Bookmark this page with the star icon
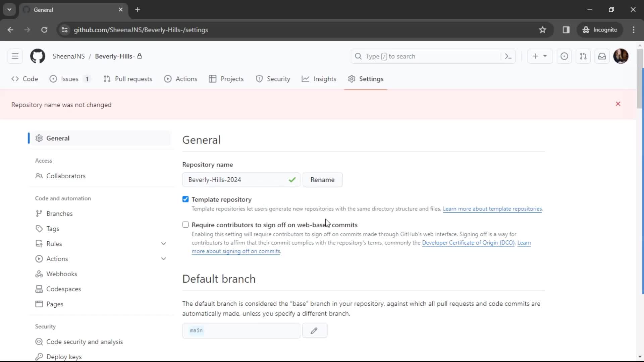The width and height of the screenshot is (644, 362). click(542, 30)
